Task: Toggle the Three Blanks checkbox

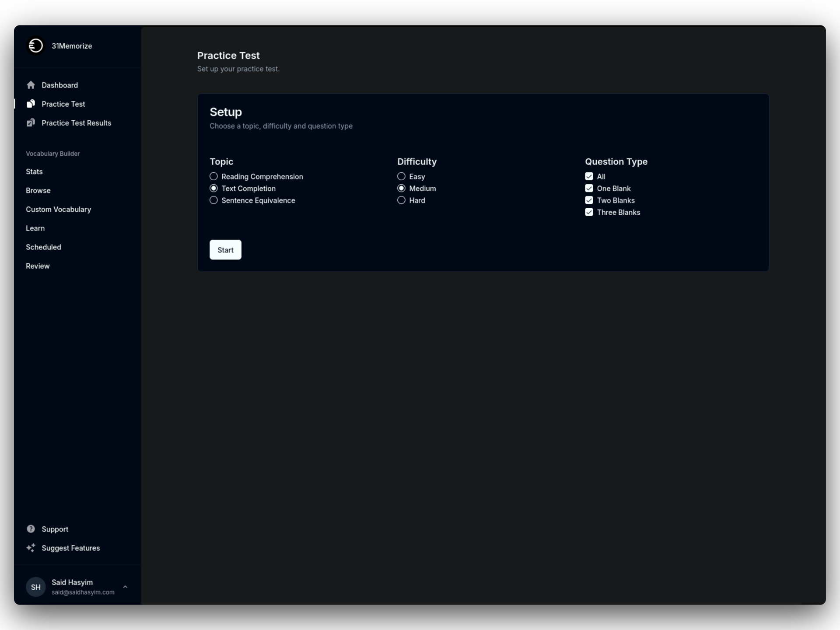Action: coord(589,212)
